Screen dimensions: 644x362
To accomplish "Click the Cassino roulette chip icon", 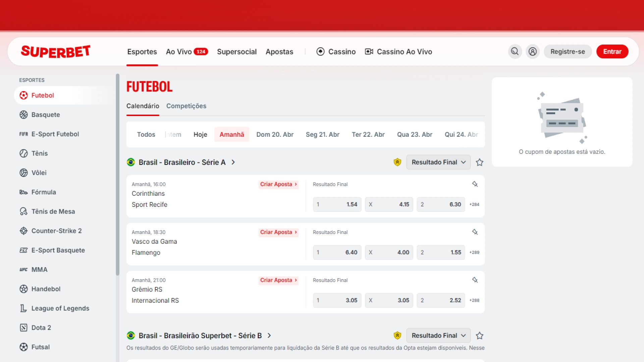I will (320, 52).
